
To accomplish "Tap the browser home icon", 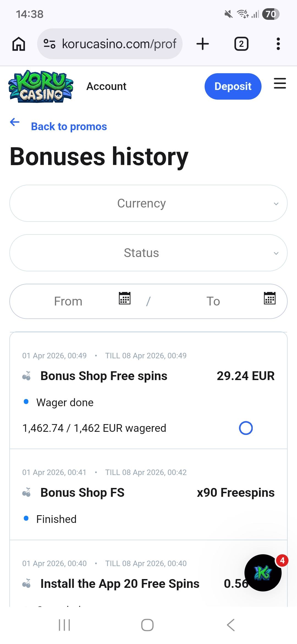I will tap(19, 44).
